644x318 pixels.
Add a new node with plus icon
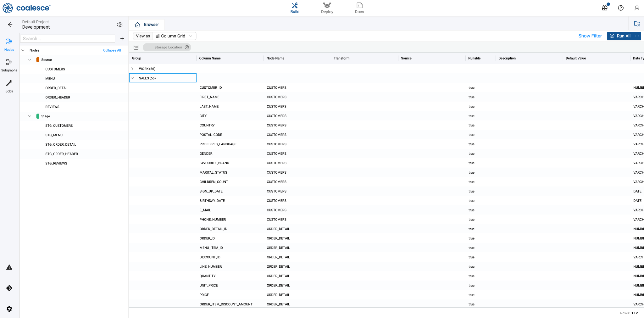tap(122, 39)
